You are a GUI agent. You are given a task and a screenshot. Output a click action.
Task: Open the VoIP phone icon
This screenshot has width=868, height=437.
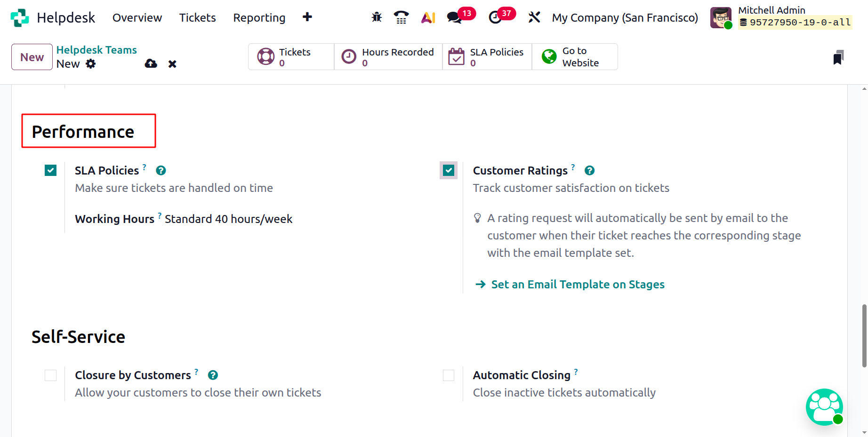401,17
